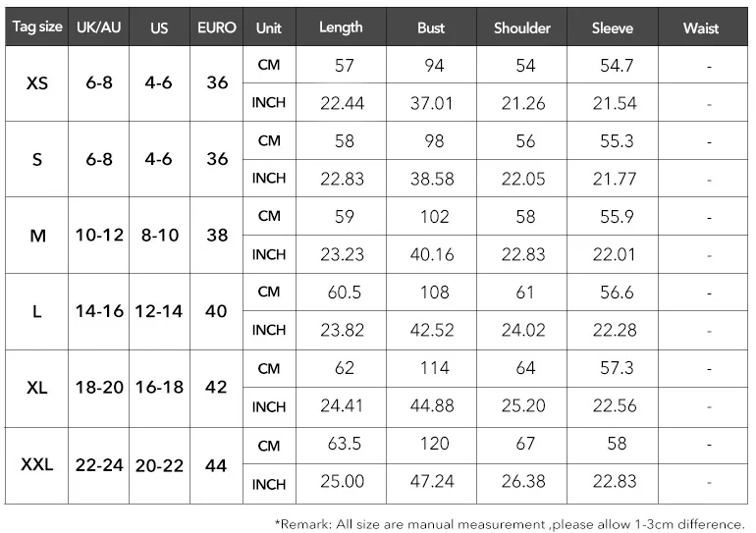Click the EURO column header

(x=216, y=27)
